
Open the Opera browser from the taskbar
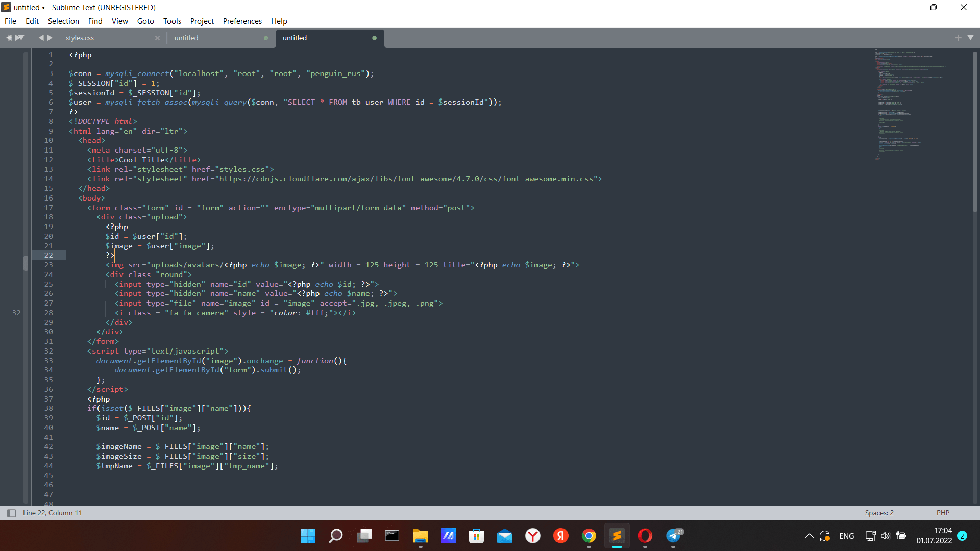tap(645, 536)
